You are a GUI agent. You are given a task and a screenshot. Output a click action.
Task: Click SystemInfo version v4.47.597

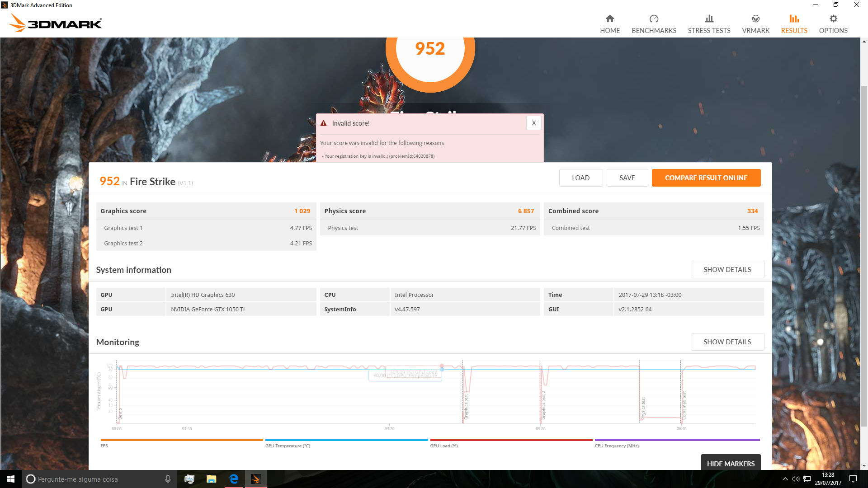pos(407,309)
